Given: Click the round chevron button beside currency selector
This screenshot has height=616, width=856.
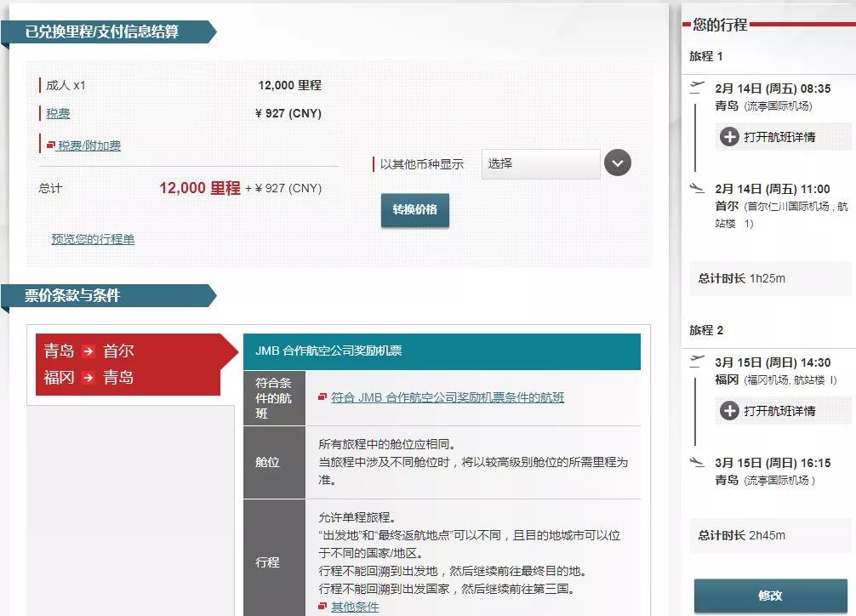Looking at the screenshot, I should click(x=618, y=163).
